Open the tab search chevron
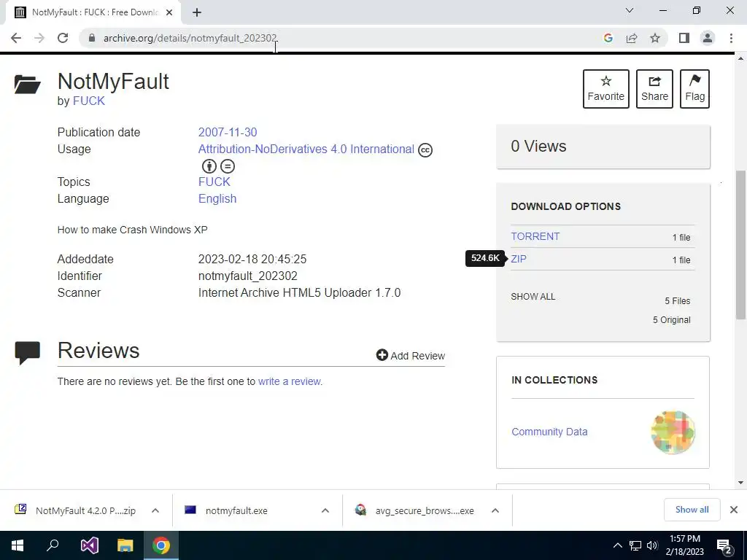Screen dimensions: 747x560 pos(630,10)
